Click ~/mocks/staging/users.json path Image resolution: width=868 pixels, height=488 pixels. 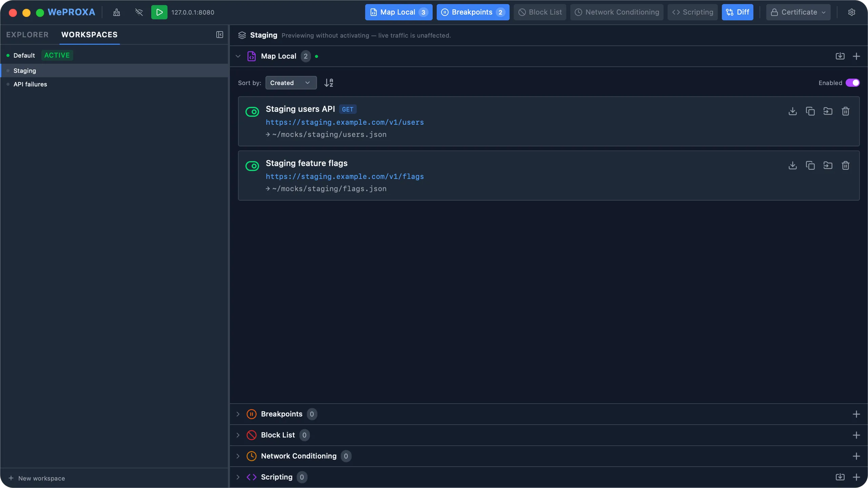tap(329, 135)
